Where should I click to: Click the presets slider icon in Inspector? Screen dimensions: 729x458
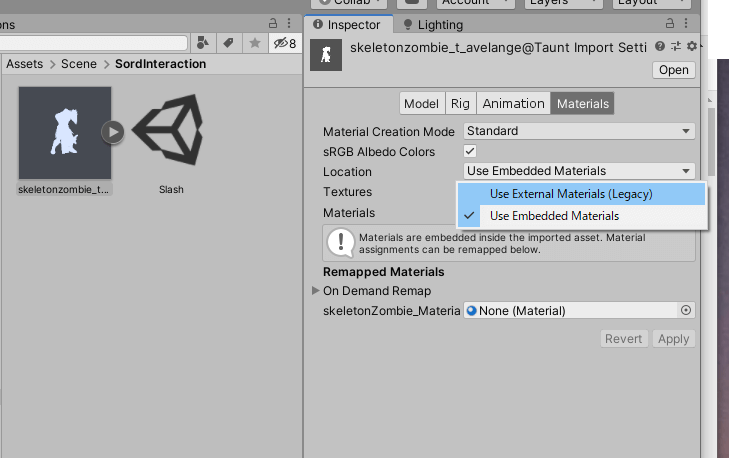coord(676,46)
